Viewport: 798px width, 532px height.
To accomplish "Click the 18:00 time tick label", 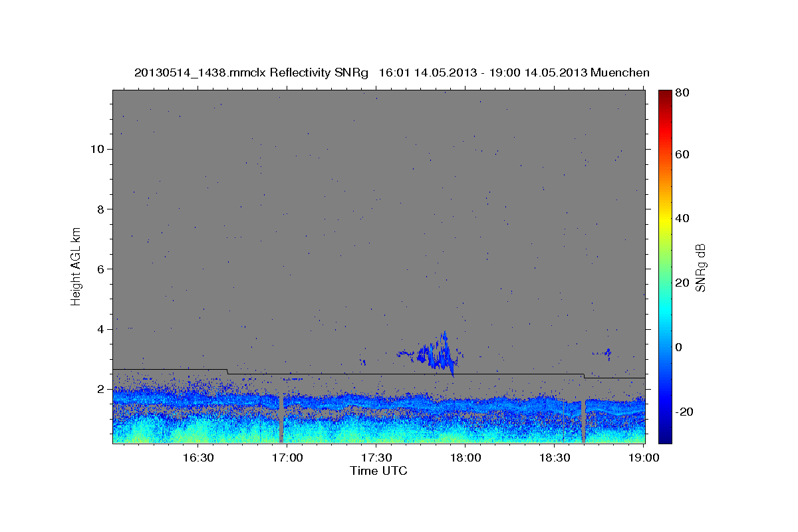I will [465, 458].
